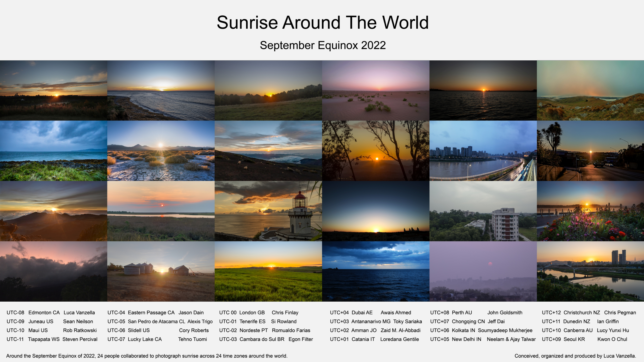644x362 pixels.
Task: Open the hazy purple sky red sun photo
Action: (483, 271)
